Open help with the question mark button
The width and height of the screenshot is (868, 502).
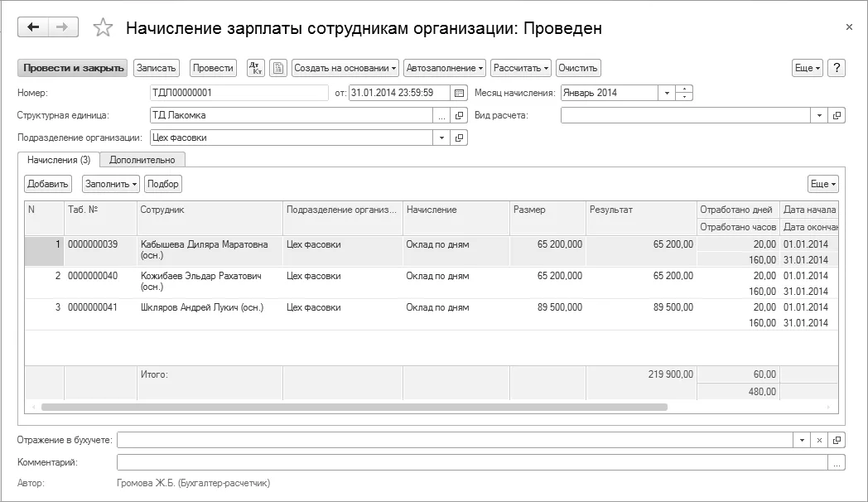click(x=837, y=68)
